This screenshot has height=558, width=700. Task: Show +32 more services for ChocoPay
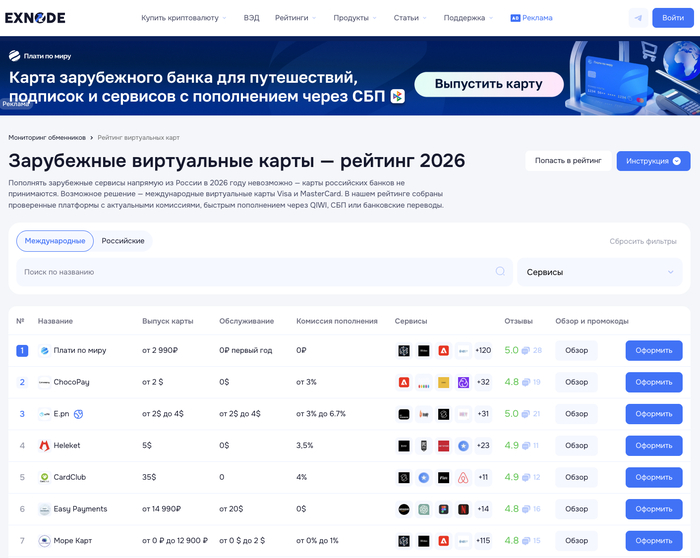[483, 382]
